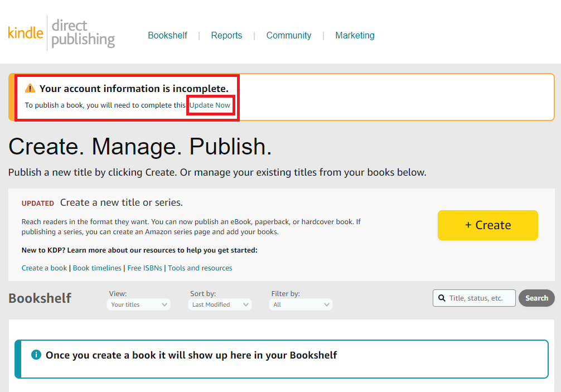Screen dimensions: 561x392
Task: Click the 'Create a new title or series.' text
Action: (x=121, y=202)
